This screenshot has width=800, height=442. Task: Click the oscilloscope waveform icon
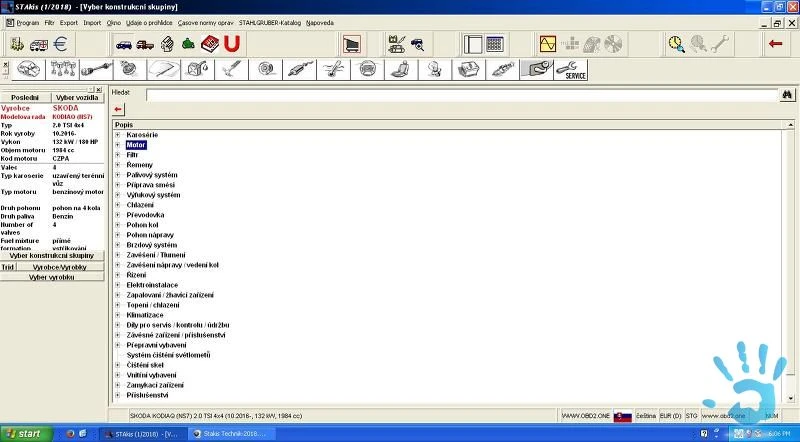coord(548,44)
